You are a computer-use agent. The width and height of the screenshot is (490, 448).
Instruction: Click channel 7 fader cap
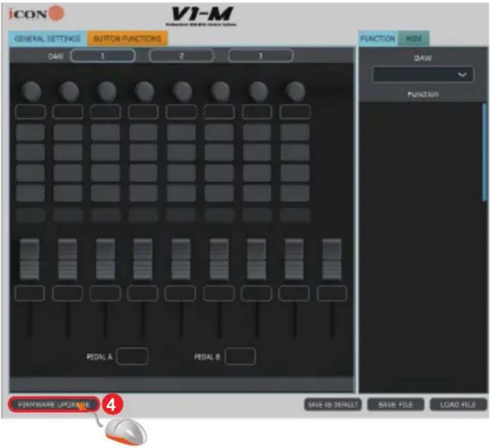tap(257, 259)
